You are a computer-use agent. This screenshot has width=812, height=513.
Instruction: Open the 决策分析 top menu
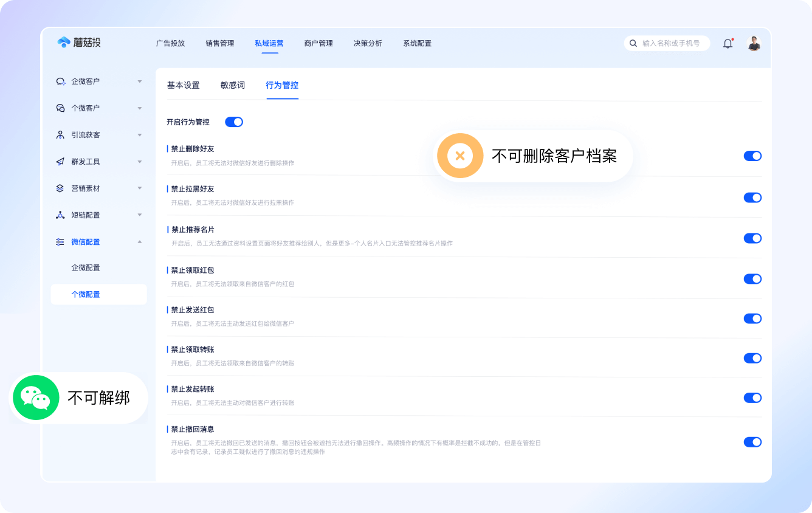pos(368,43)
